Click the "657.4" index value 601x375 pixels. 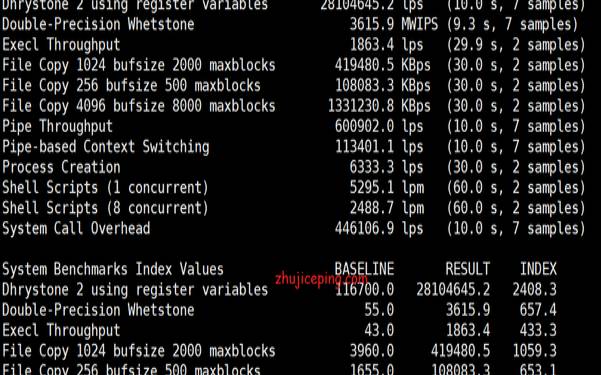(538, 310)
